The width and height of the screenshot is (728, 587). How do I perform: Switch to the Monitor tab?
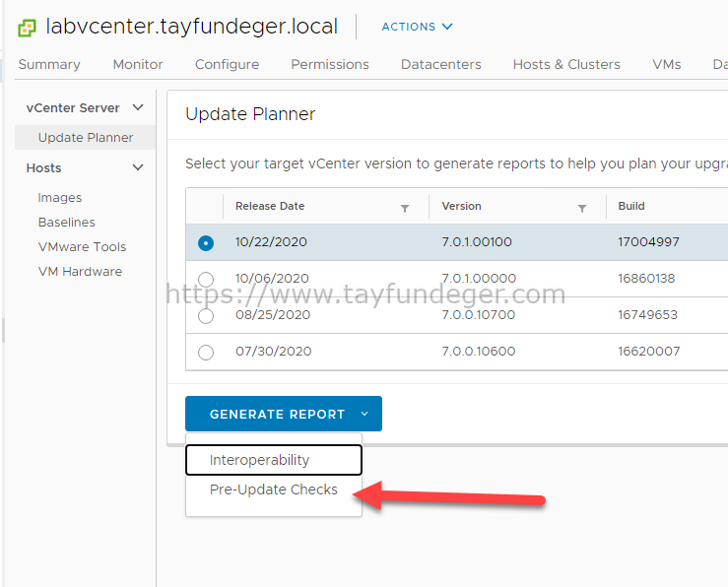(x=138, y=64)
